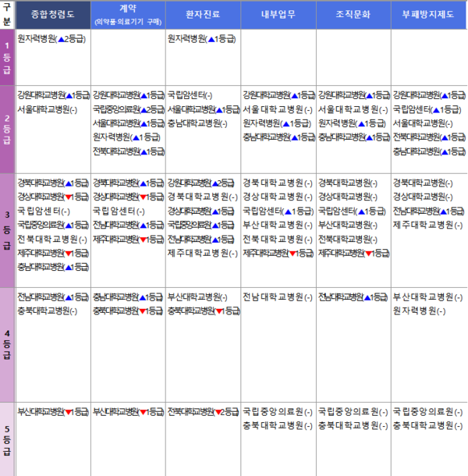Click 충북대학교병원(-) in 부패방지제도 column

[x=428, y=425]
